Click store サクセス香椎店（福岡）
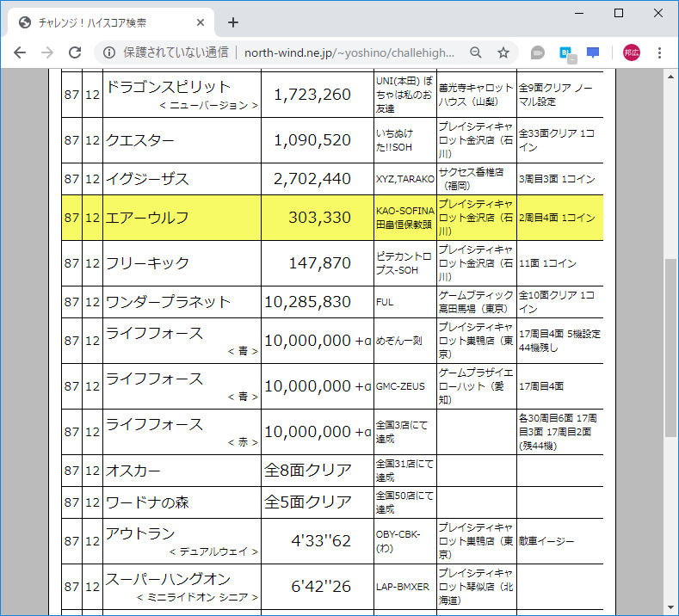679x616 pixels. tap(471, 179)
